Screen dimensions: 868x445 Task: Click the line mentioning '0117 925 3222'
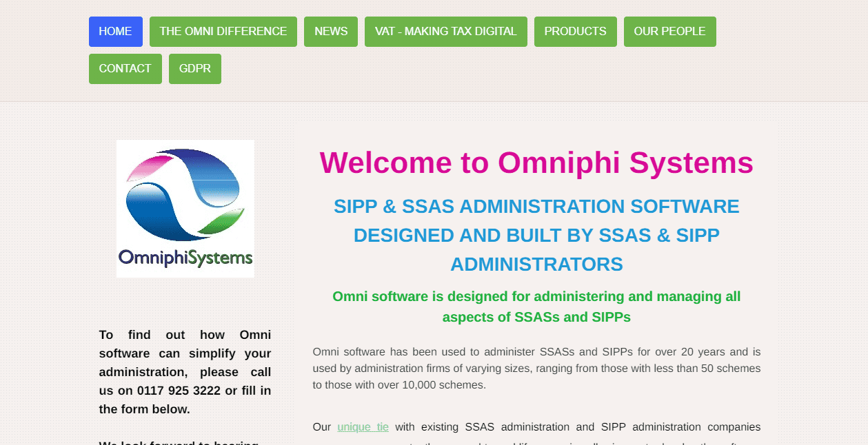click(185, 391)
